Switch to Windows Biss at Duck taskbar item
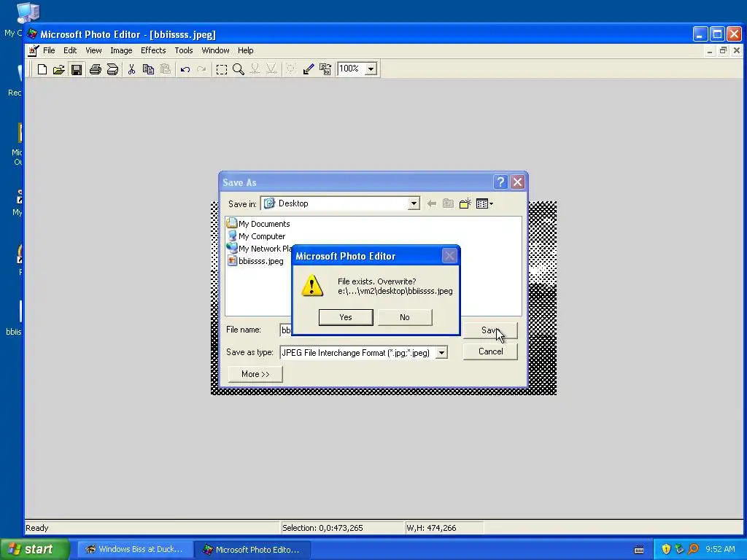 pyautogui.click(x=135, y=549)
